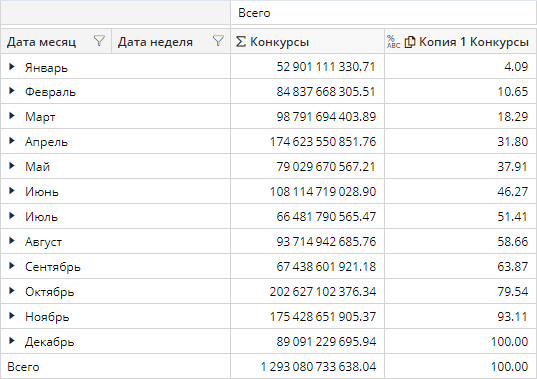This screenshot has height=379, width=537.
Task: Click the percent ABC format icon
Action: click(x=394, y=42)
